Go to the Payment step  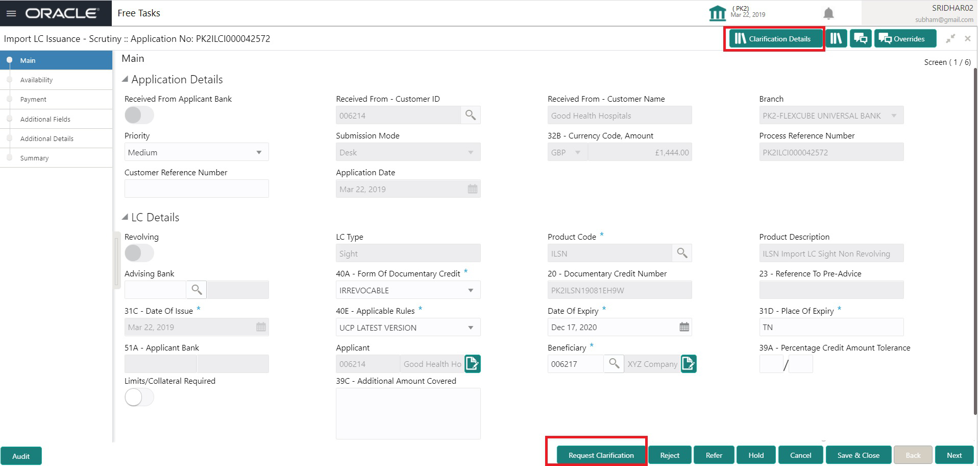pyautogui.click(x=56, y=99)
